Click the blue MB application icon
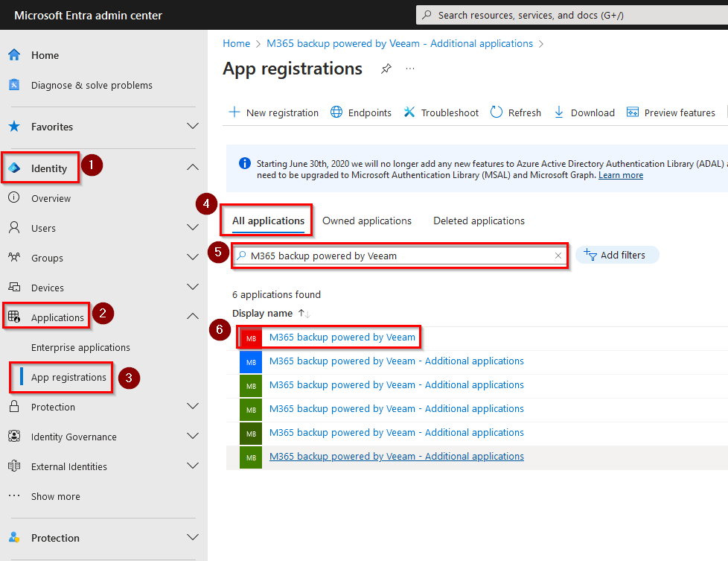The image size is (728, 561). (251, 362)
